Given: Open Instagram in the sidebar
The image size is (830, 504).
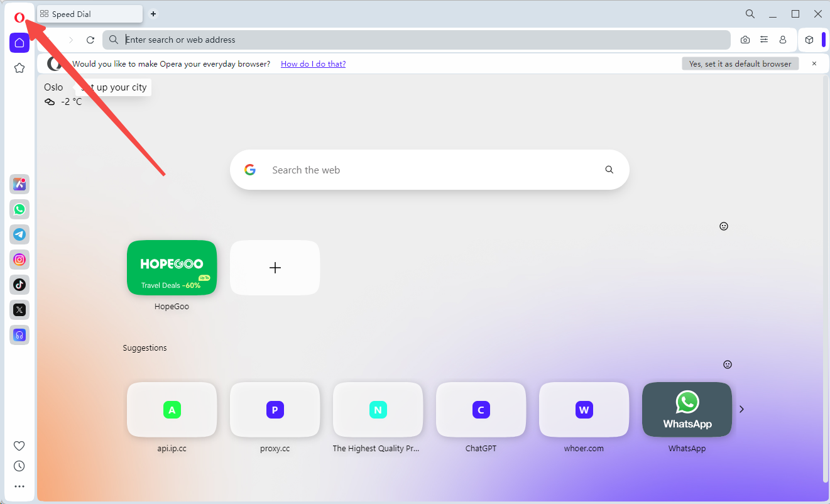Looking at the screenshot, I should [19, 260].
